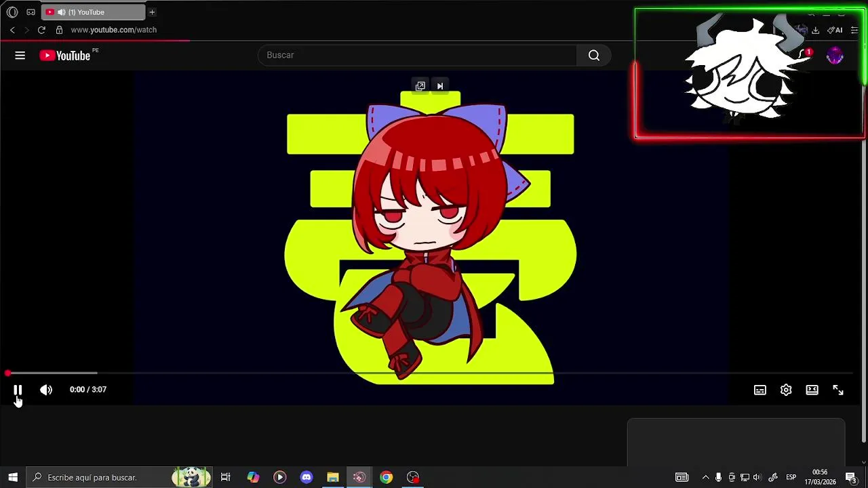Open the media player taskbar icon

coord(279,477)
